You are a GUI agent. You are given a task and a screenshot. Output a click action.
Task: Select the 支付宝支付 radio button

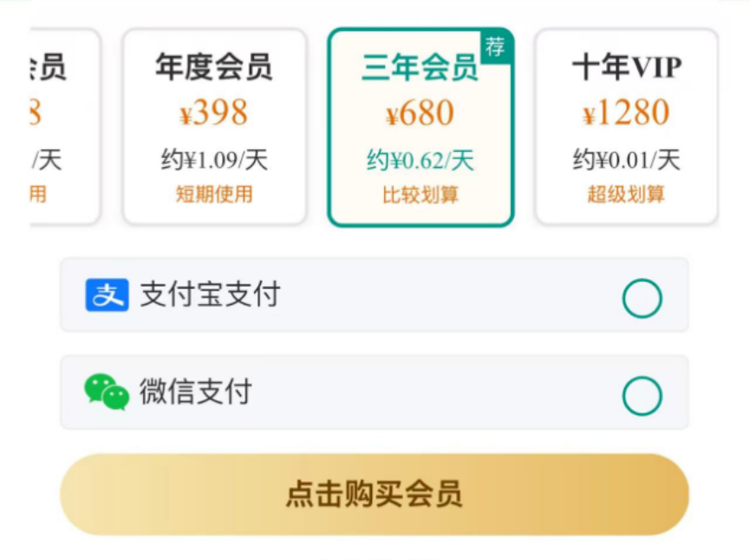642,299
